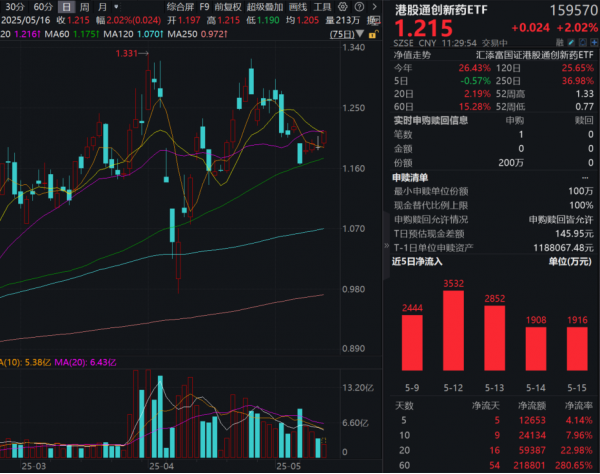Click the 5-13 net inflow bar 2852

(495, 338)
